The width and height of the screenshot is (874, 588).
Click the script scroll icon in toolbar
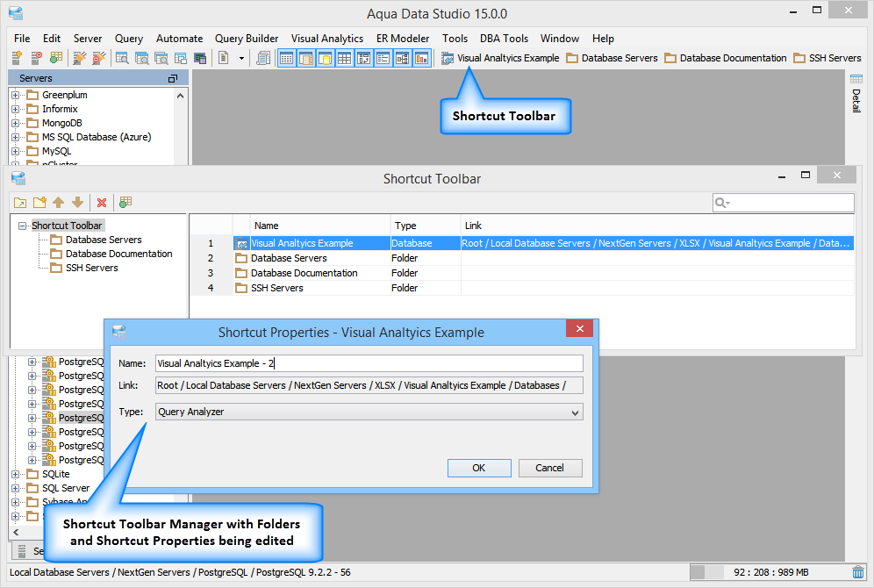pos(263,58)
